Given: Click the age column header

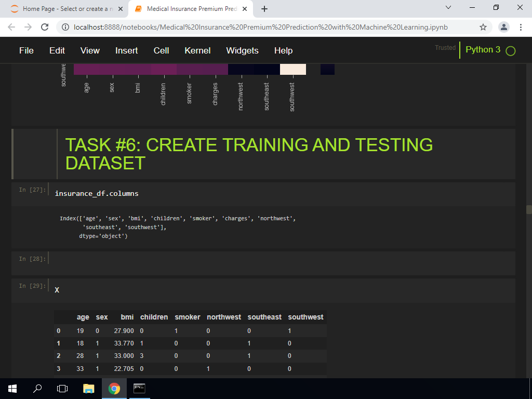Looking at the screenshot, I should (83, 317).
